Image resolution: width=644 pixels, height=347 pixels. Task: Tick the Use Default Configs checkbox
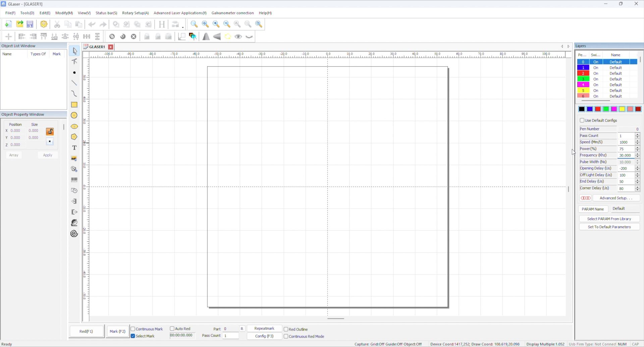click(x=582, y=120)
